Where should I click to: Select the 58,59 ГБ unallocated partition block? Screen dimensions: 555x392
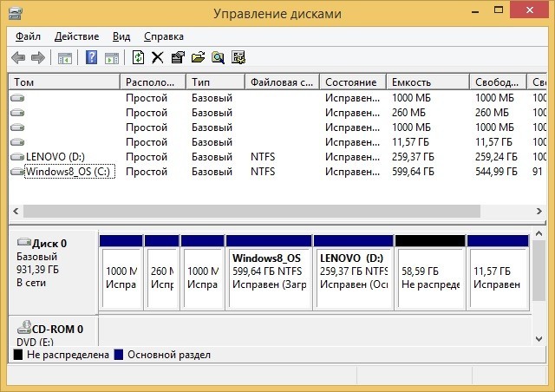click(429, 277)
